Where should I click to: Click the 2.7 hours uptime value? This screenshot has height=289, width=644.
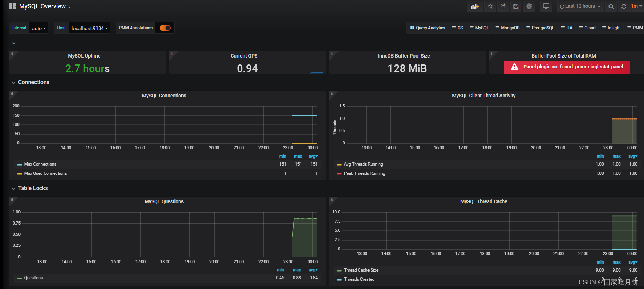click(87, 68)
